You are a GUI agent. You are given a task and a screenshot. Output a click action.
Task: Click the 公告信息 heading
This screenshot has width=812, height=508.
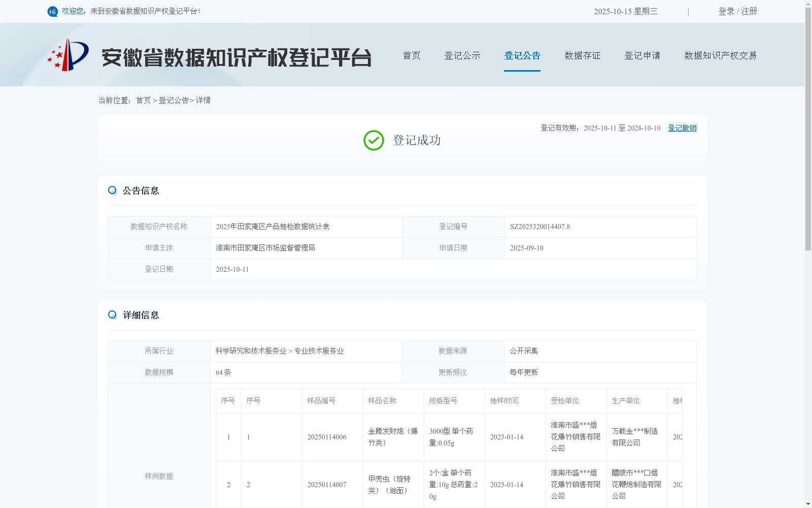[141, 190]
